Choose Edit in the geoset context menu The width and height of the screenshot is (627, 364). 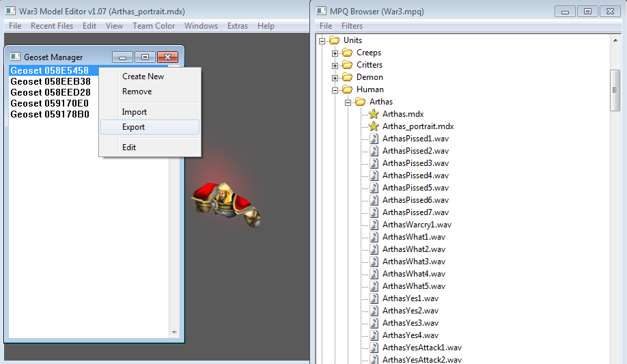tap(150, 148)
